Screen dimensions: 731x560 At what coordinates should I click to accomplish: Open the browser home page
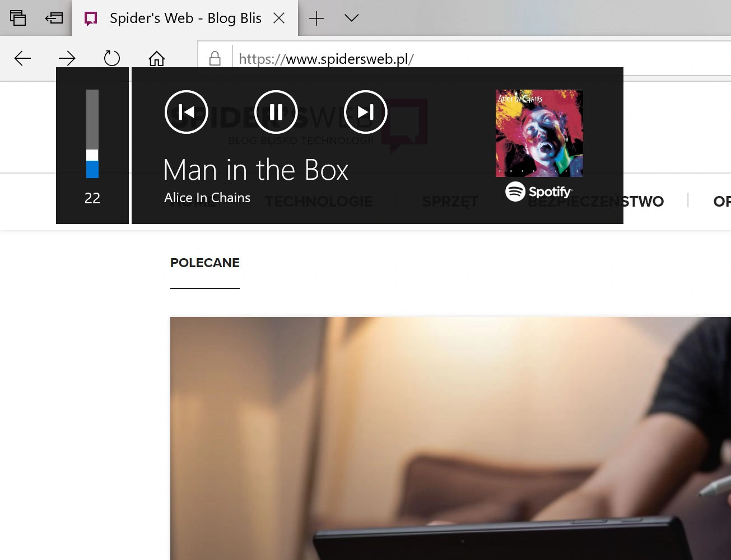click(157, 58)
